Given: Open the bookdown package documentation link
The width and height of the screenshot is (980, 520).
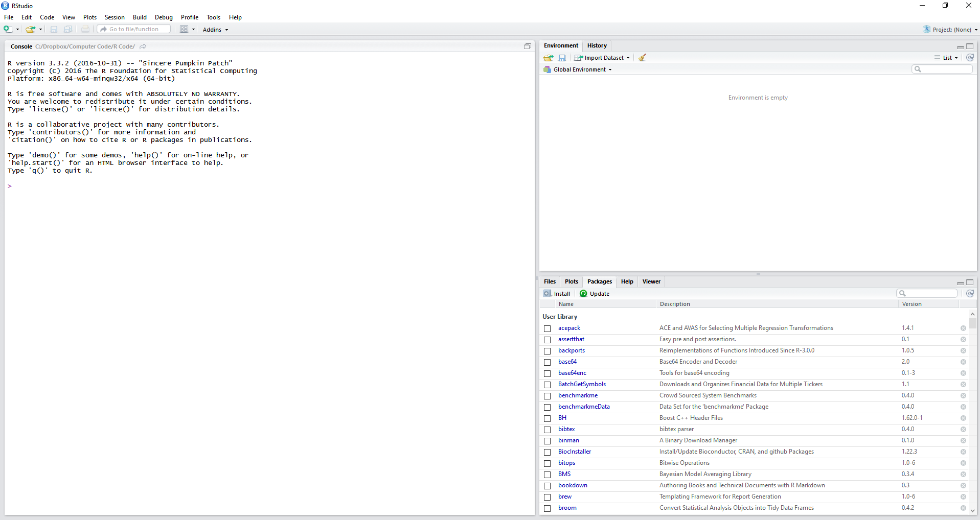Looking at the screenshot, I should pos(573,485).
